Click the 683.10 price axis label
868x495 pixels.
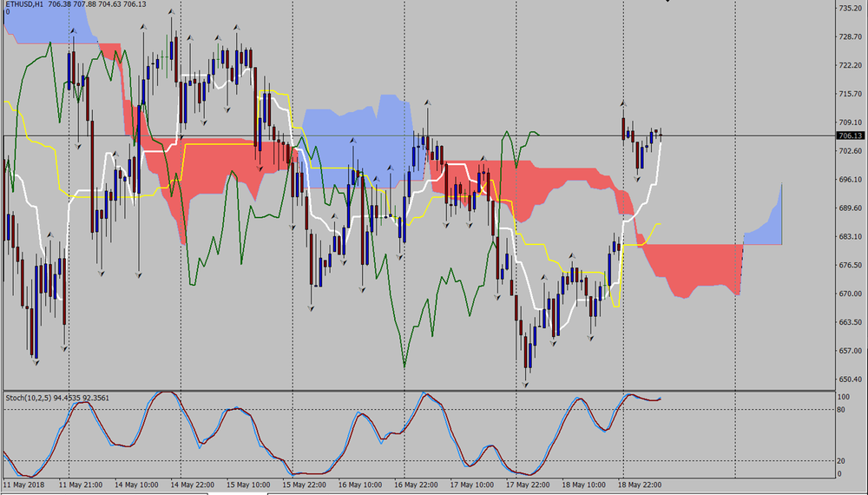pos(850,236)
